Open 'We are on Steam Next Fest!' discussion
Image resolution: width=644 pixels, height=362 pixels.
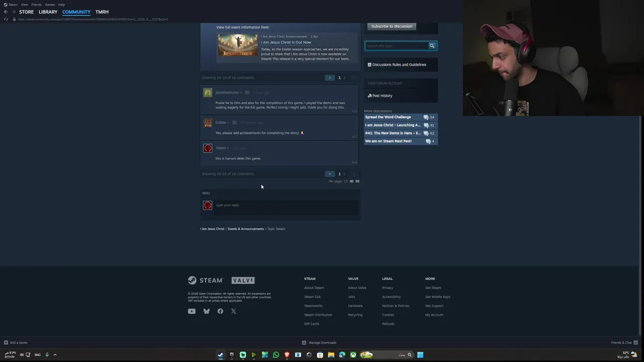(388, 141)
